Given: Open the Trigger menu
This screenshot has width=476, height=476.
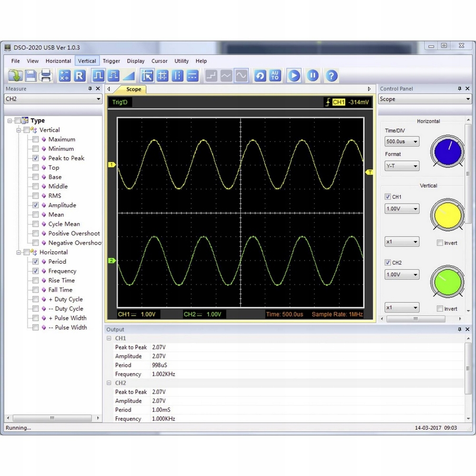Looking at the screenshot, I should click(111, 61).
